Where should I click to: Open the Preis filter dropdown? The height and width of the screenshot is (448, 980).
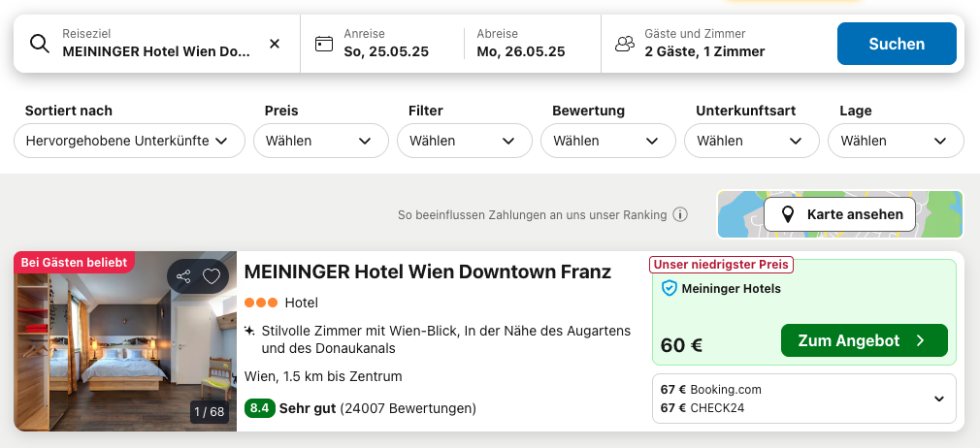tap(320, 141)
